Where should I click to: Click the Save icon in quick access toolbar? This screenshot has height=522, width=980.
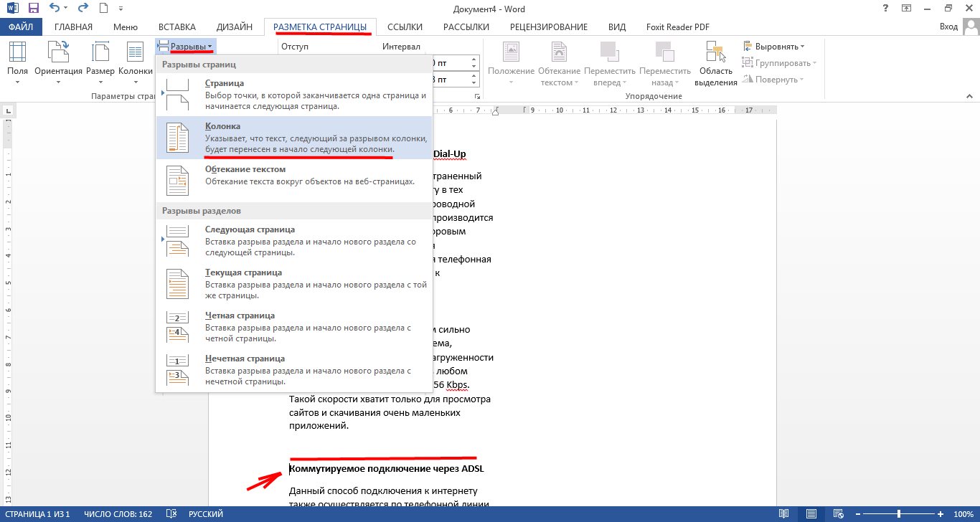tap(33, 9)
